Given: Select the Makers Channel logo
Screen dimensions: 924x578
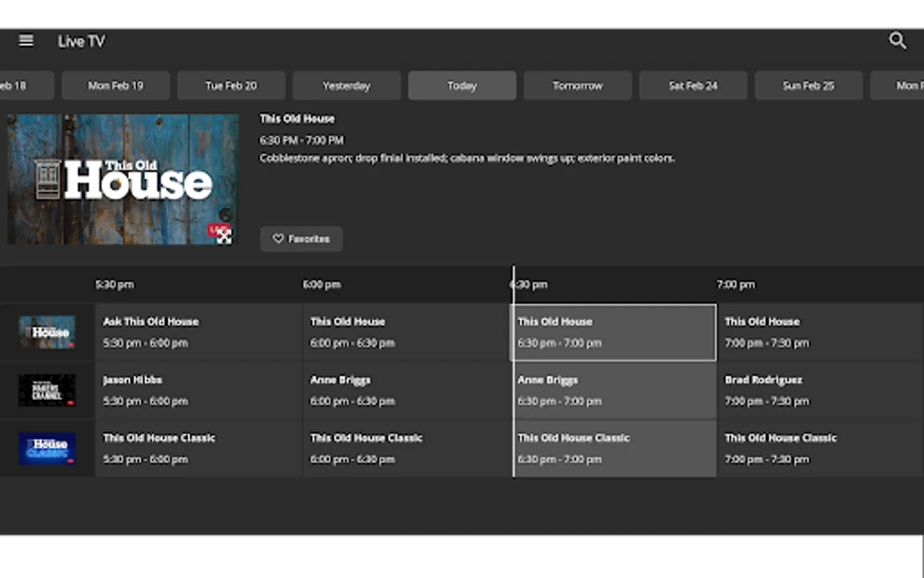Looking at the screenshot, I should (x=47, y=390).
